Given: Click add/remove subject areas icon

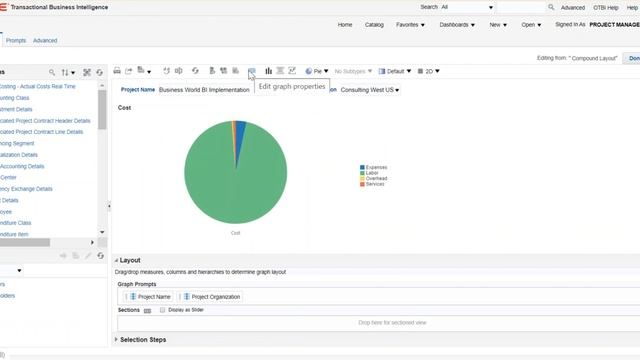Looking at the screenshot, I should click(x=87, y=72).
